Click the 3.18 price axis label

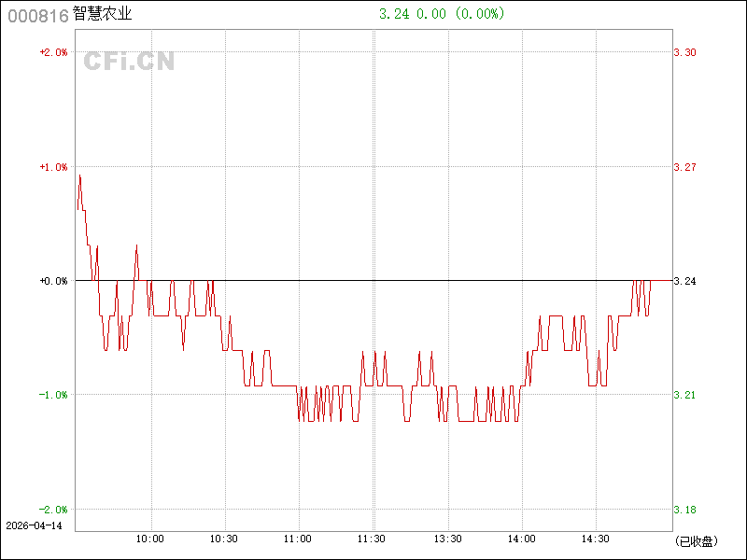685,510
